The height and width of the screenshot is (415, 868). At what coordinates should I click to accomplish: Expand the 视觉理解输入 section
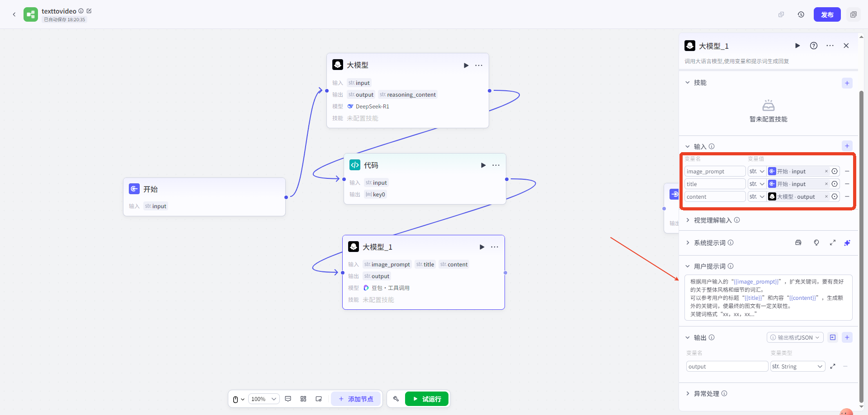[712, 220]
